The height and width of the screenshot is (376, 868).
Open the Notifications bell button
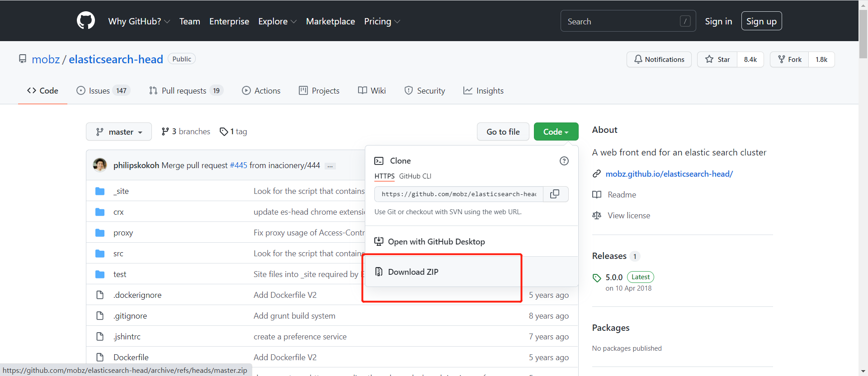[659, 60]
